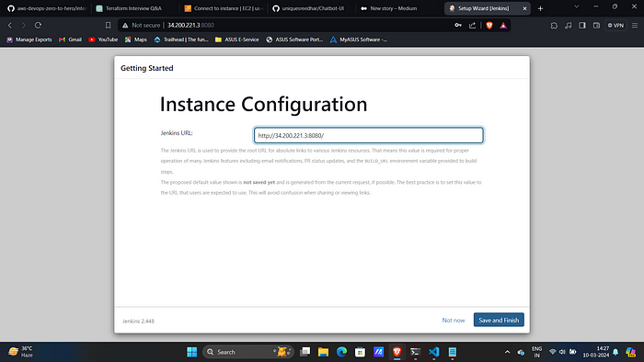The height and width of the screenshot is (362, 644).
Task: Open the tab search dropdown arrow
Action: (577, 6)
